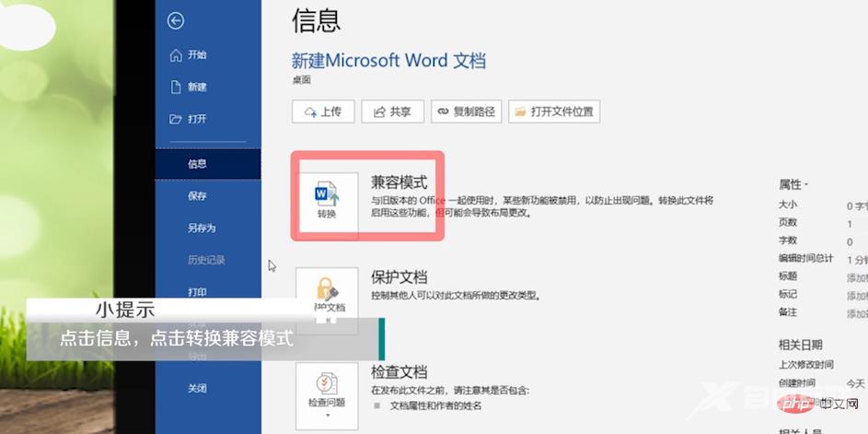Open the Protect Document (保护文档) lock icon

pyautogui.click(x=328, y=291)
